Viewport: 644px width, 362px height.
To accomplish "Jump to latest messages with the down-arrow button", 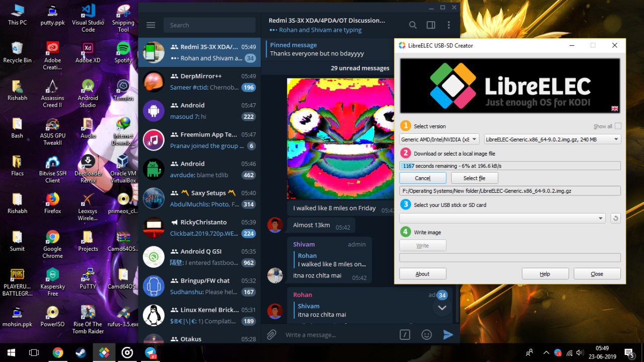I will 442,308.
